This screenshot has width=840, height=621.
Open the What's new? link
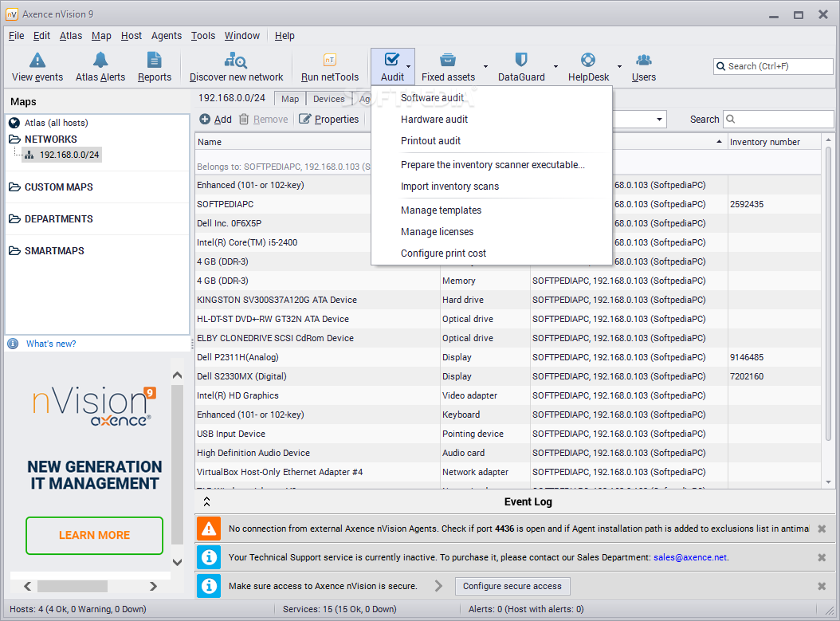pyautogui.click(x=51, y=344)
